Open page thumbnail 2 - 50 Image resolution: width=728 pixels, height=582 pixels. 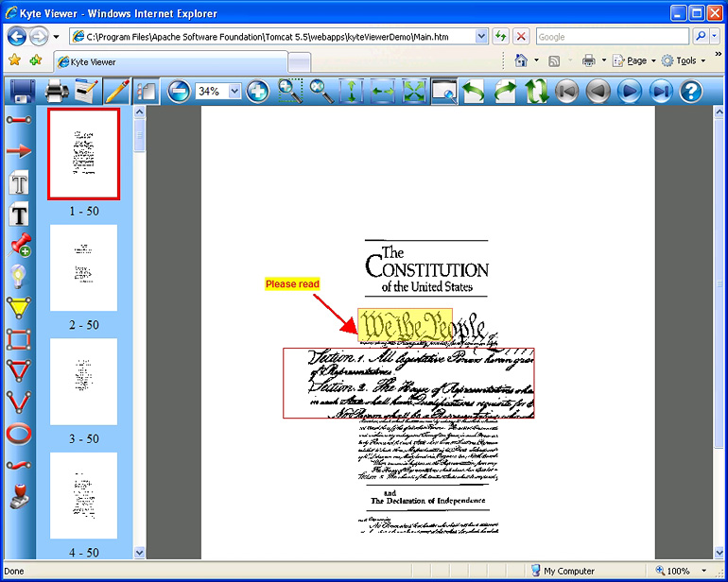click(x=83, y=267)
